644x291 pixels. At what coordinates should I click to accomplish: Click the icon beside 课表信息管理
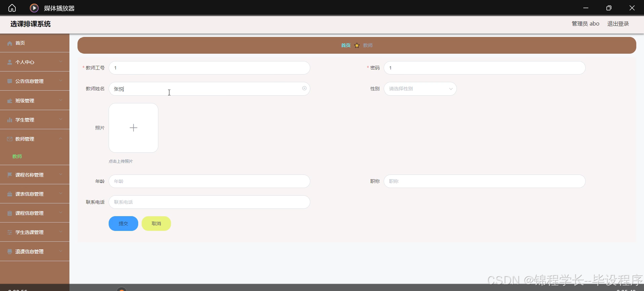click(x=10, y=194)
